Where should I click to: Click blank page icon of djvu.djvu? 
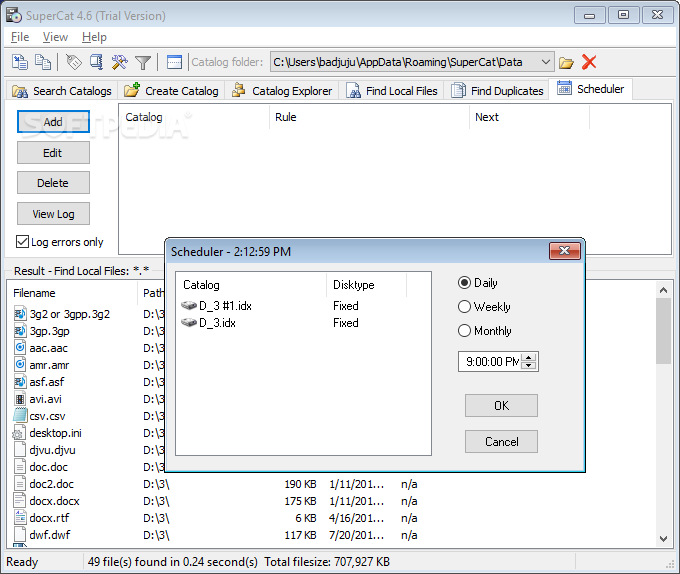point(20,449)
